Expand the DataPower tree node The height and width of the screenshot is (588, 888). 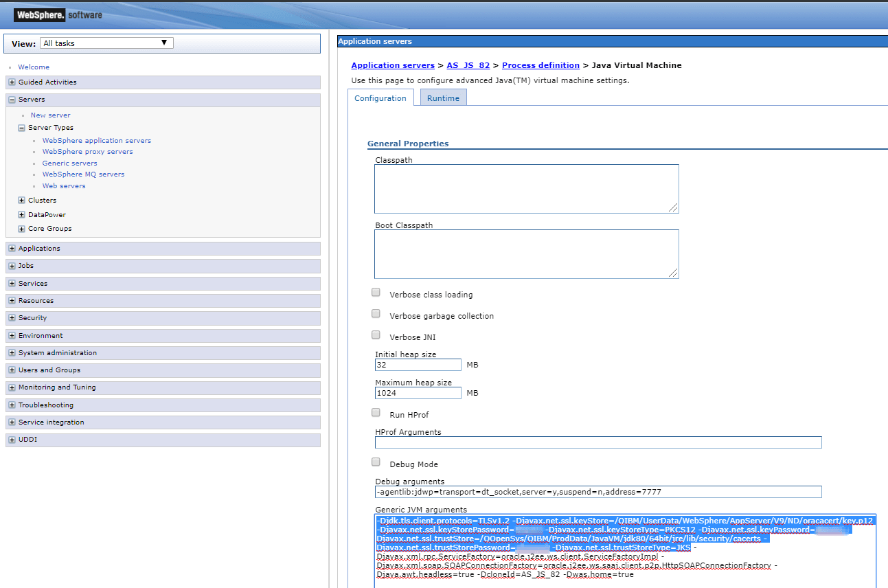click(x=22, y=215)
